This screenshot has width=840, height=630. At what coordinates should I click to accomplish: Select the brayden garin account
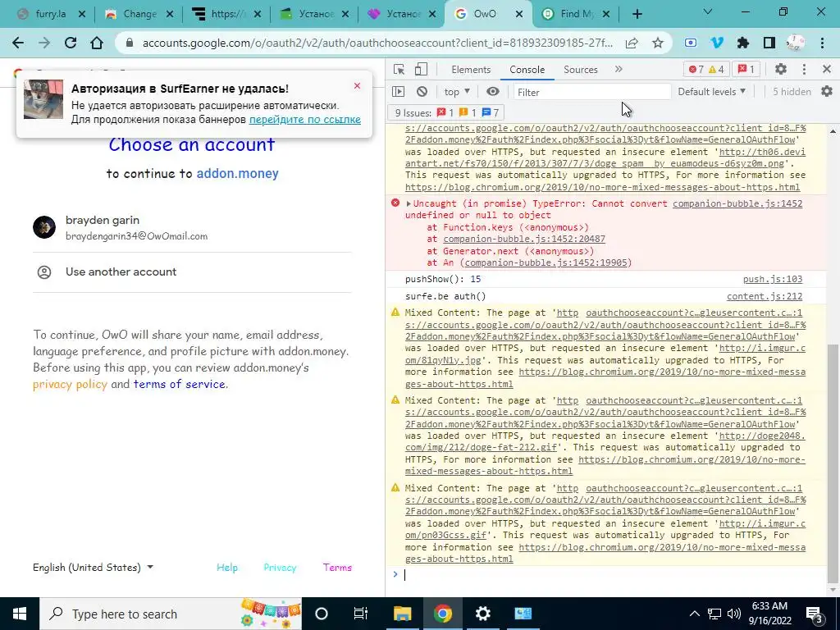[x=192, y=228]
